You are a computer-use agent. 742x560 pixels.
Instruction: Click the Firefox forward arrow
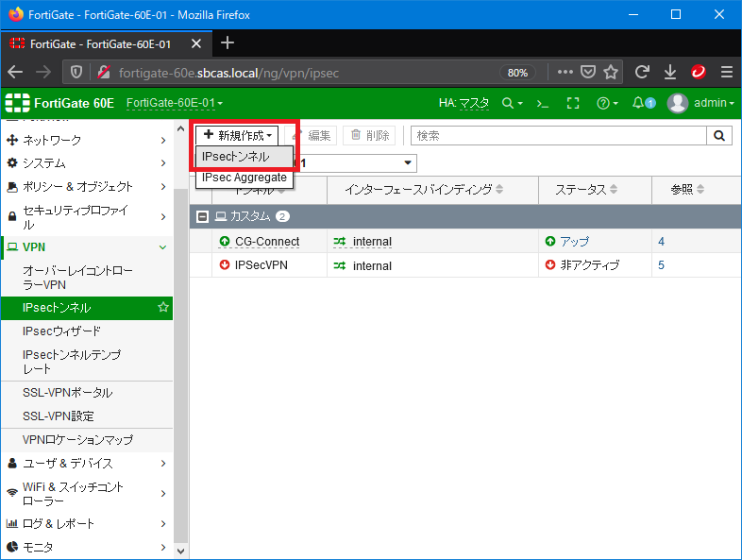43,72
